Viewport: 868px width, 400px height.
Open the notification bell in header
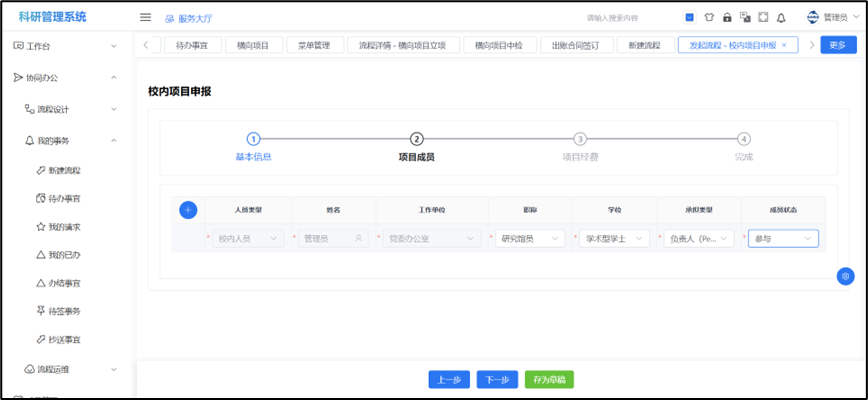pyautogui.click(x=781, y=17)
